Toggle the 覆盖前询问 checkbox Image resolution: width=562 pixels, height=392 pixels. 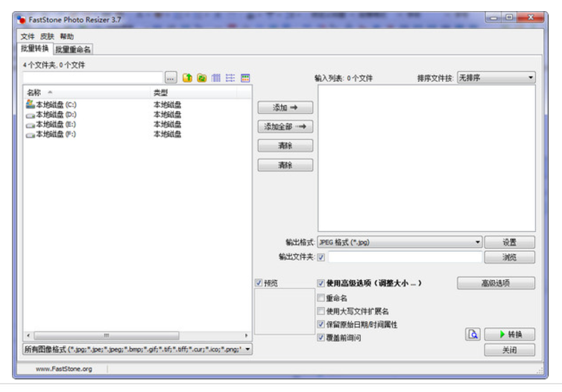(321, 338)
